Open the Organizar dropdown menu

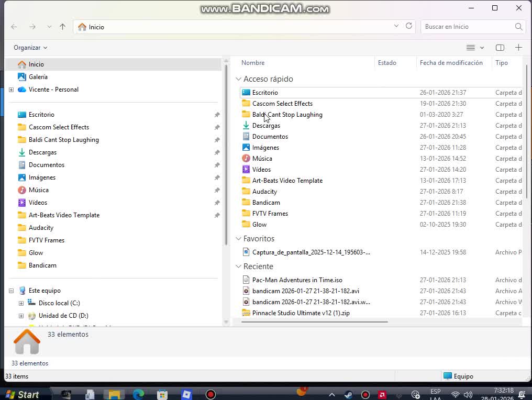30,48
